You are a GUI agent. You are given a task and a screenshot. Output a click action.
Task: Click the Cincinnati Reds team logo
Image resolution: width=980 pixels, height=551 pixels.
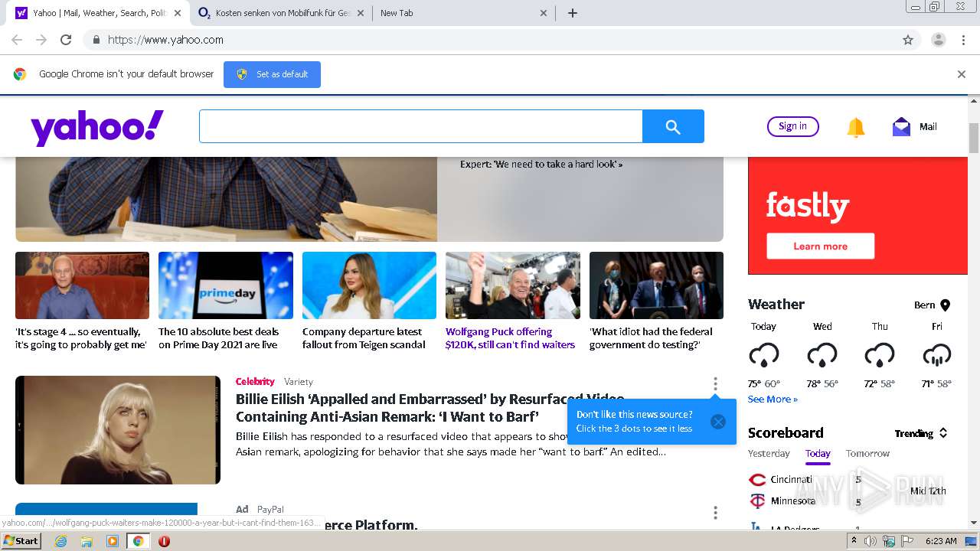click(757, 480)
